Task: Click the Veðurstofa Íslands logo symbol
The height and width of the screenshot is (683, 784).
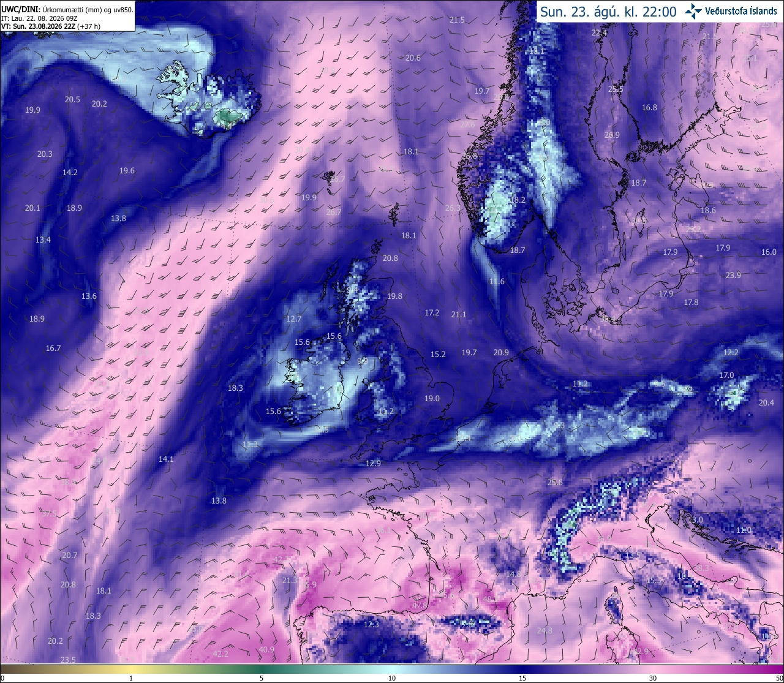Action: click(693, 11)
